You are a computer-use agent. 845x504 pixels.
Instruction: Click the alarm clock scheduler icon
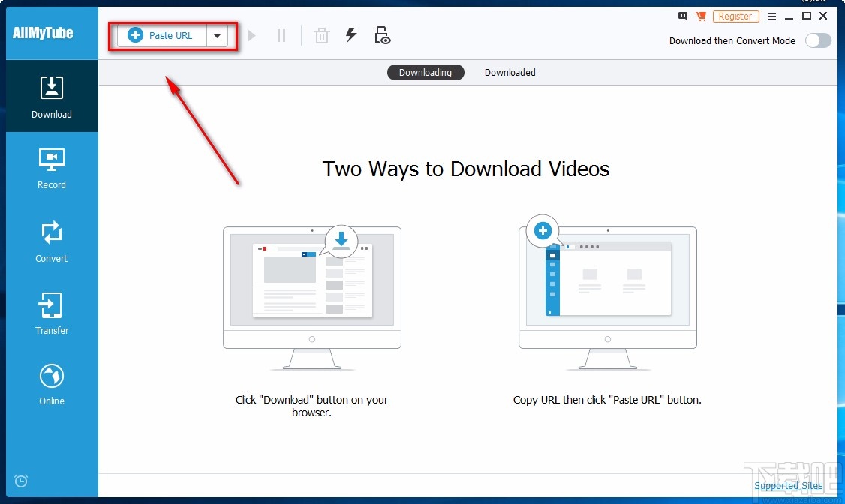pyautogui.click(x=21, y=481)
